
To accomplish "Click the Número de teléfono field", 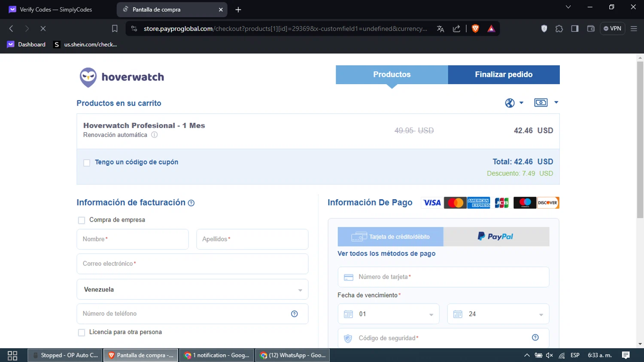I will click(x=192, y=314).
